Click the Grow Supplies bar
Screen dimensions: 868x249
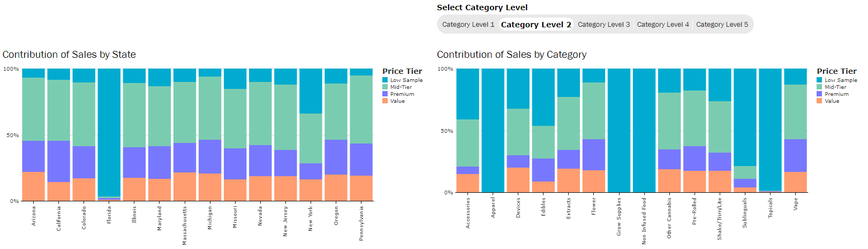click(x=619, y=130)
